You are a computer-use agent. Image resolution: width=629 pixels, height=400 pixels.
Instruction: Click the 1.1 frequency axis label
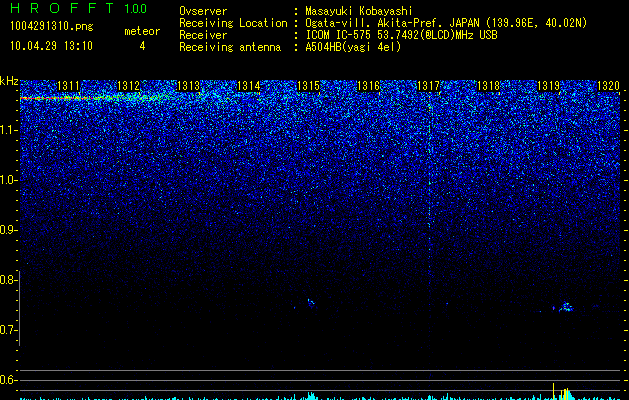8,130
